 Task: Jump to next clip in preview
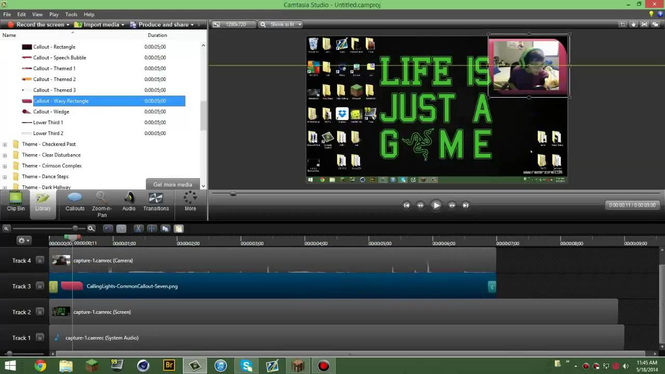[x=466, y=205]
